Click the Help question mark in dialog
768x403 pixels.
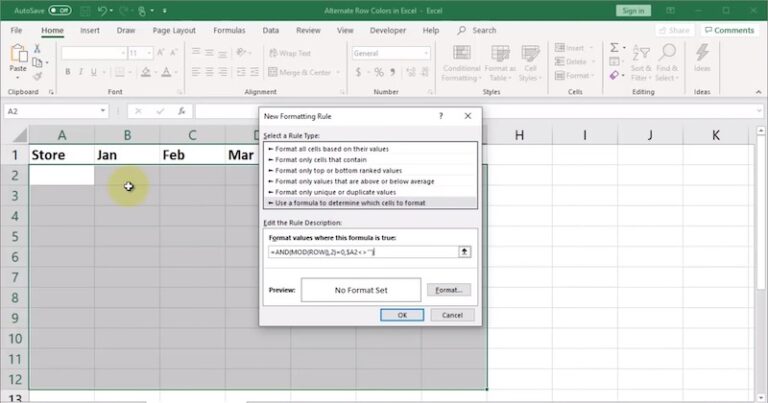[441, 116]
